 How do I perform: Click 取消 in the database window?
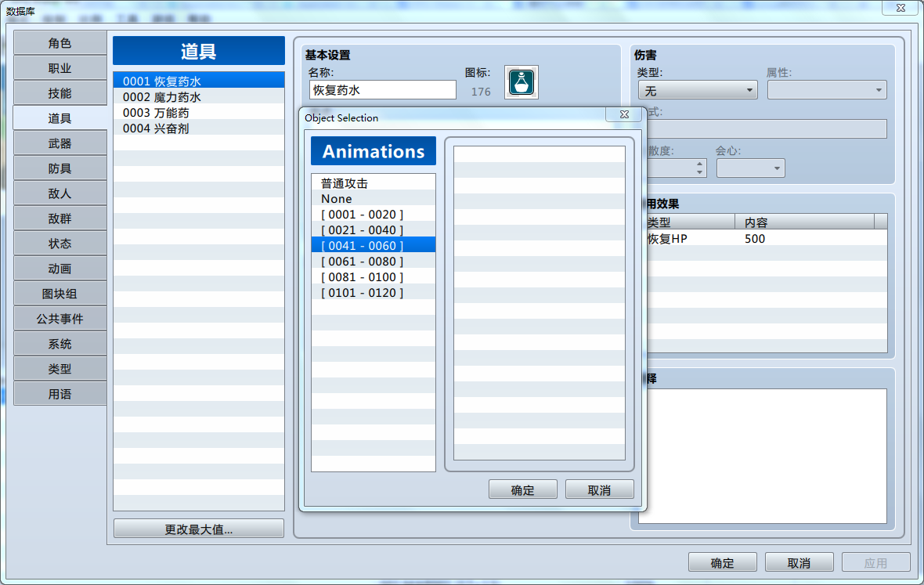point(799,562)
